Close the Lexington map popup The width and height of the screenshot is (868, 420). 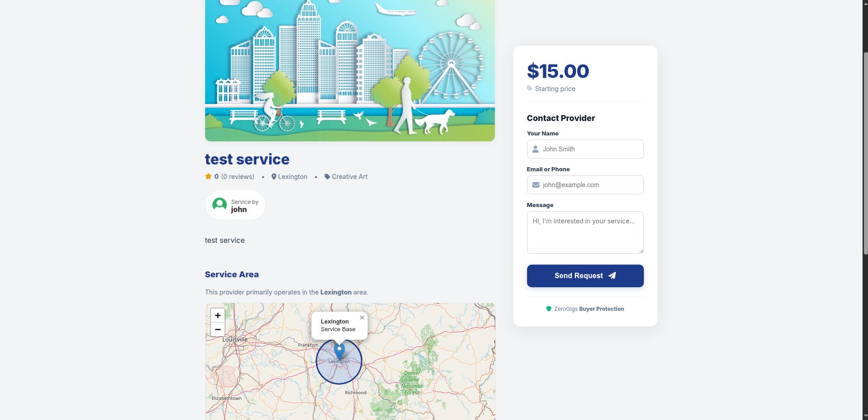[362, 318]
